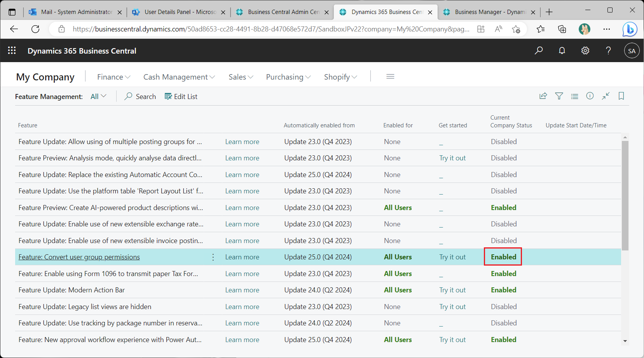
Task: Switch to the Business Central Admin Center tab
Action: 281,12
